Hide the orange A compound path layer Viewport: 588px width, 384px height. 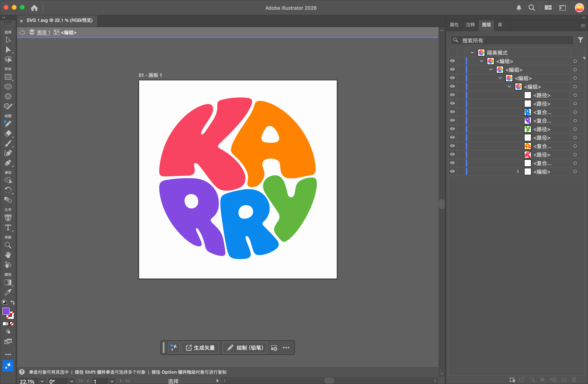(452, 146)
